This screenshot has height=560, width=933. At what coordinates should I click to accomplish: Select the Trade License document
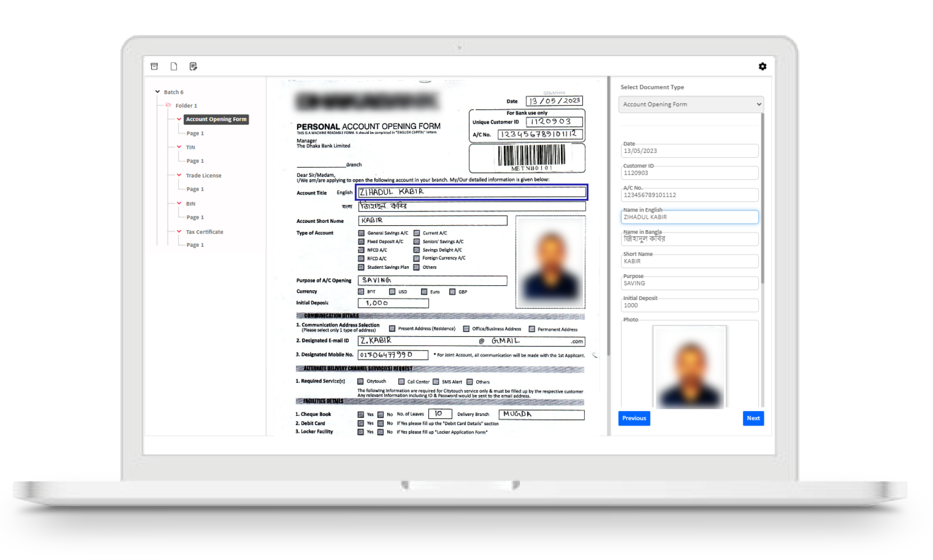point(203,175)
